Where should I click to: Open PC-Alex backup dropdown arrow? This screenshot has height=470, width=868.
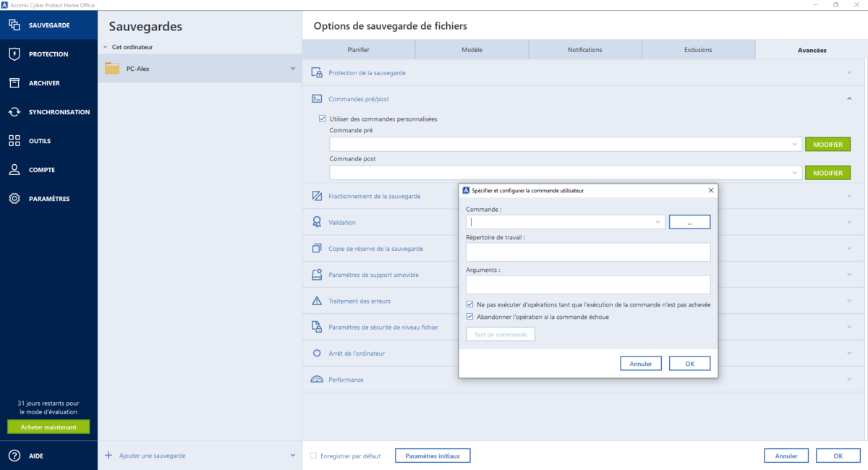pyautogui.click(x=293, y=69)
